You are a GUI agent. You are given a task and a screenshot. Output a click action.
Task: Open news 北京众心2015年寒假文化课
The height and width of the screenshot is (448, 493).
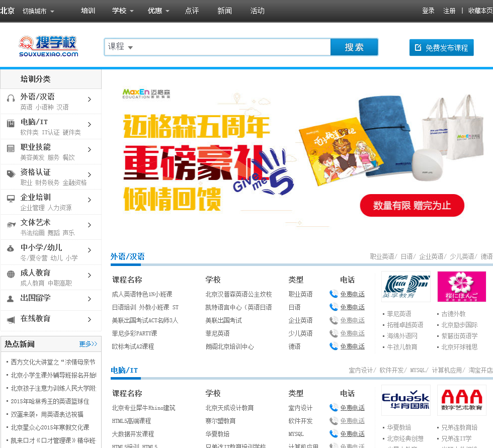coord(50,427)
